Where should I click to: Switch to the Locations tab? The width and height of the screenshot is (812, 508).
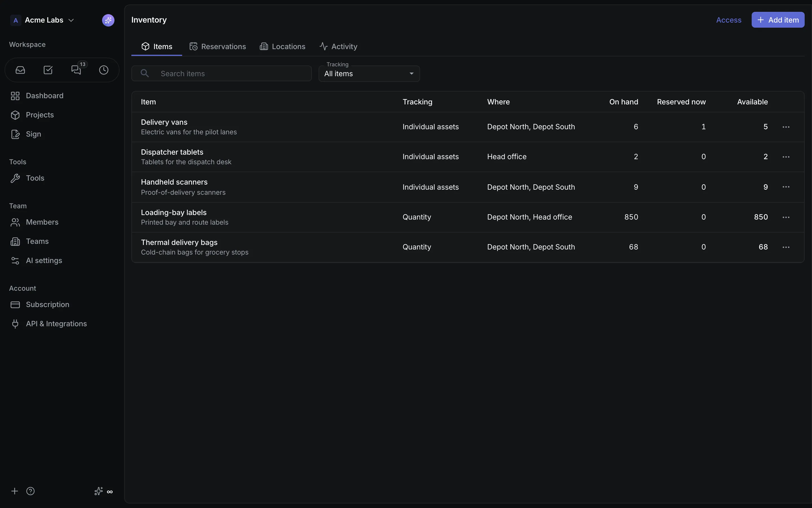pyautogui.click(x=283, y=46)
